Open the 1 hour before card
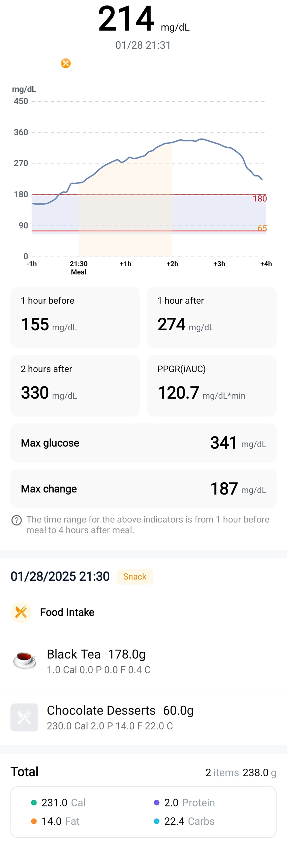Screen dimensions: 287x868 click(75, 317)
